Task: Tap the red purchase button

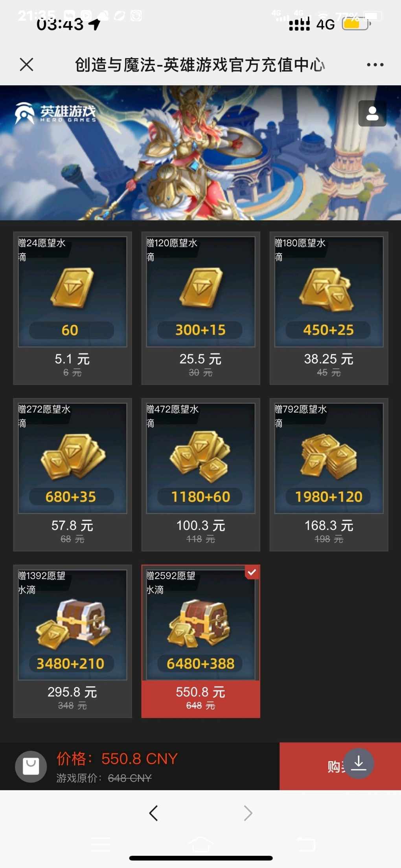Action: coord(340,766)
